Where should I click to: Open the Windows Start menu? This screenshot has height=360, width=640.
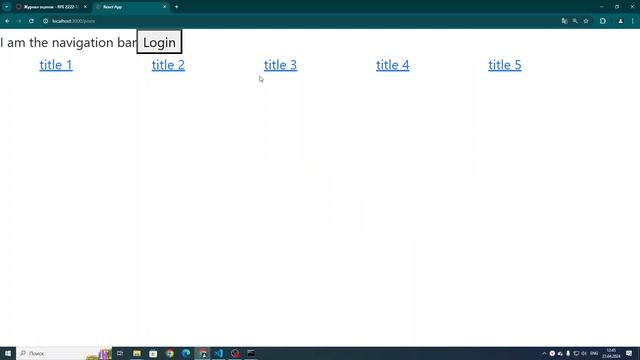[8, 353]
